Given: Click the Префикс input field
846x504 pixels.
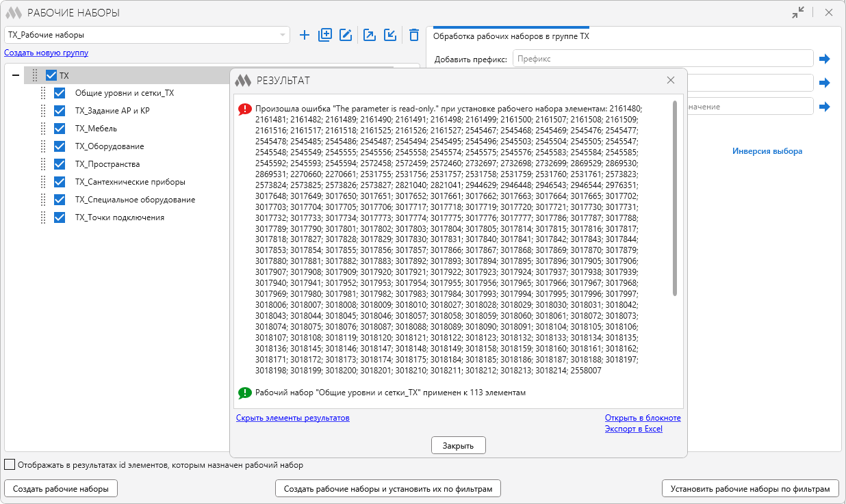Looking at the screenshot, I should pos(662,59).
